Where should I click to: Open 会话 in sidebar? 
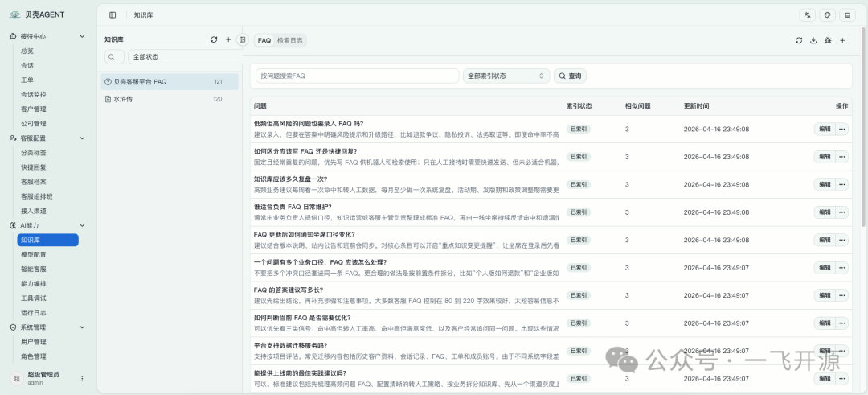[27, 65]
